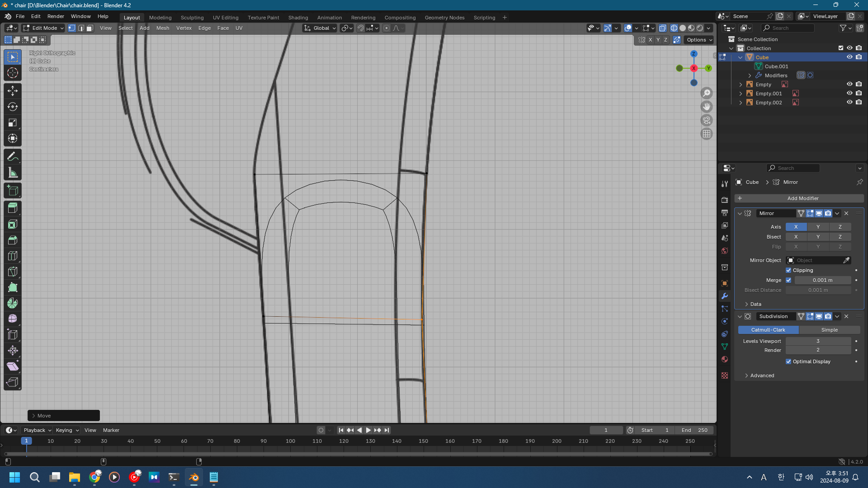Select the Smooth tool
The image size is (868, 488).
pyautogui.click(x=13, y=319)
